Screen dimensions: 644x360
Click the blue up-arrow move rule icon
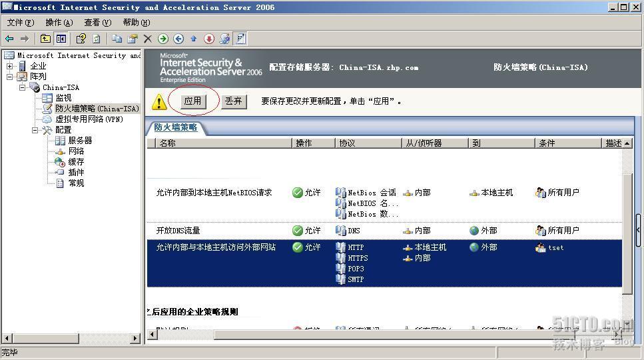193,39
